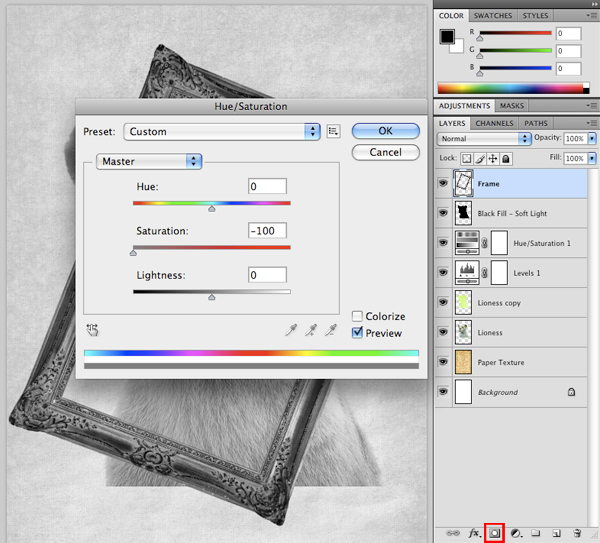Click the Saturation value field
Screen dimensions: 600x543
pyautogui.click(x=267, y=231)
